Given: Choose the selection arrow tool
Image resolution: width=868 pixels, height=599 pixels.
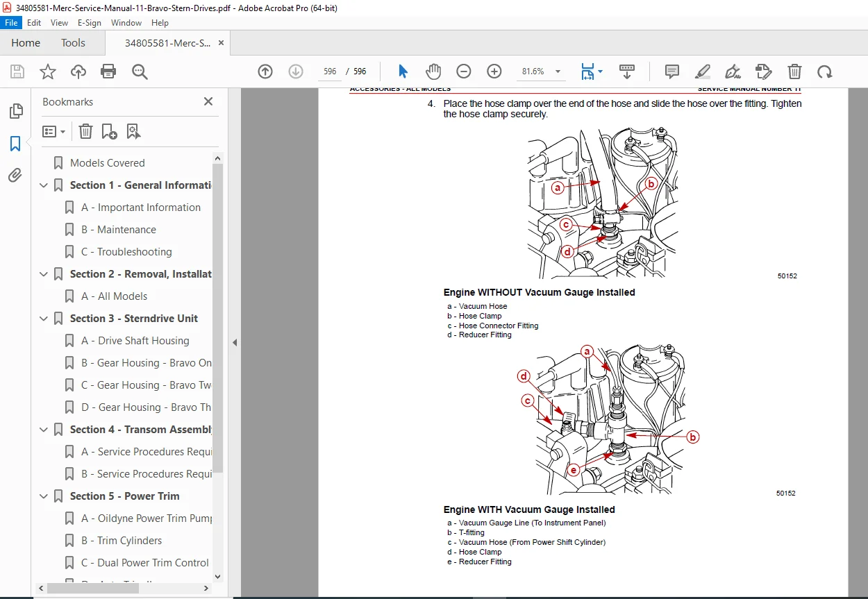Looking at the screenshot, I should click(403, 71).
